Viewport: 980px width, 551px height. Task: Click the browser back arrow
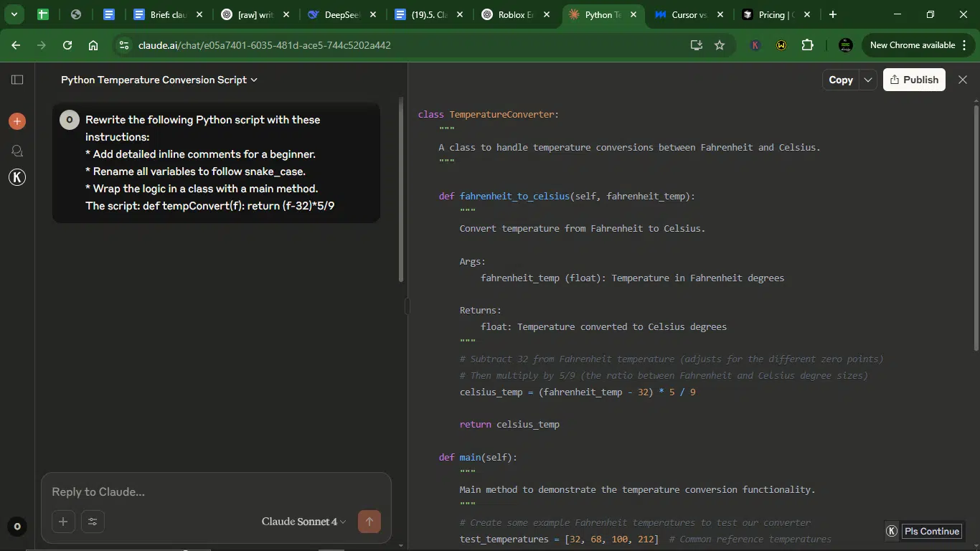(x=16, y=45)
